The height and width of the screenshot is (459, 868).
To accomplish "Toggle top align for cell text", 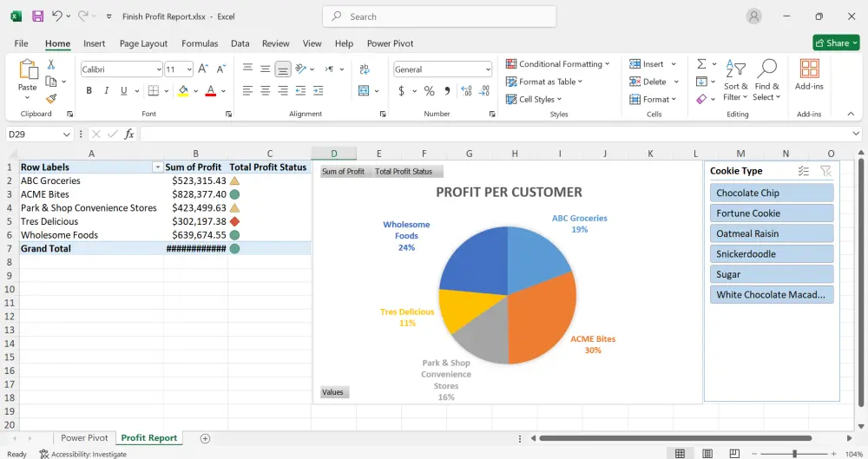I will coord(247,69).
